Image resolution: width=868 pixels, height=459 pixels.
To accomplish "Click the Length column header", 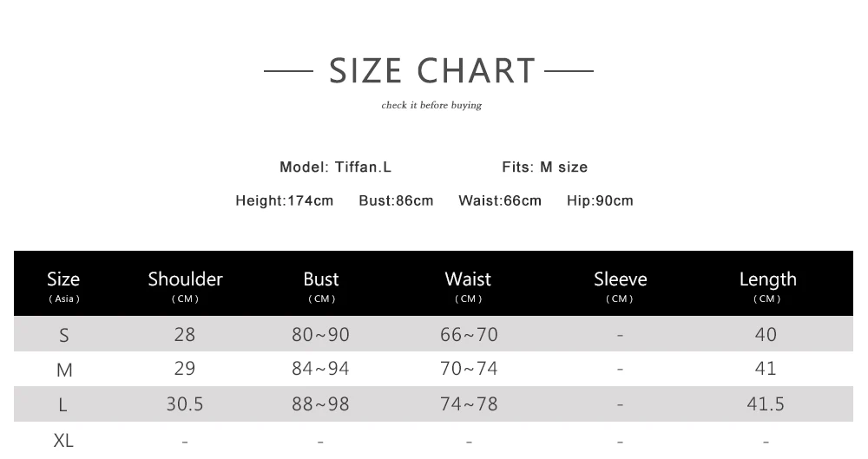I will (768, 286).
